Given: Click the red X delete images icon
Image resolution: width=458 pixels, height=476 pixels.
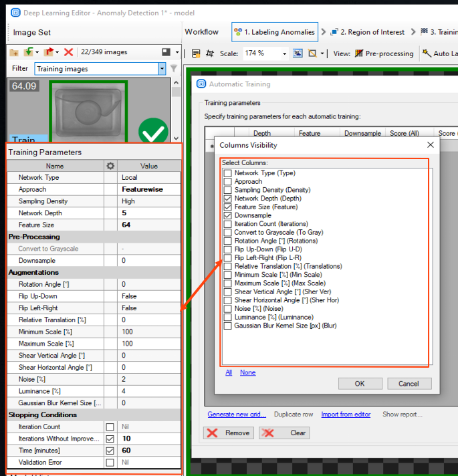Looking at the screenshot, I should tap(69, 52).
